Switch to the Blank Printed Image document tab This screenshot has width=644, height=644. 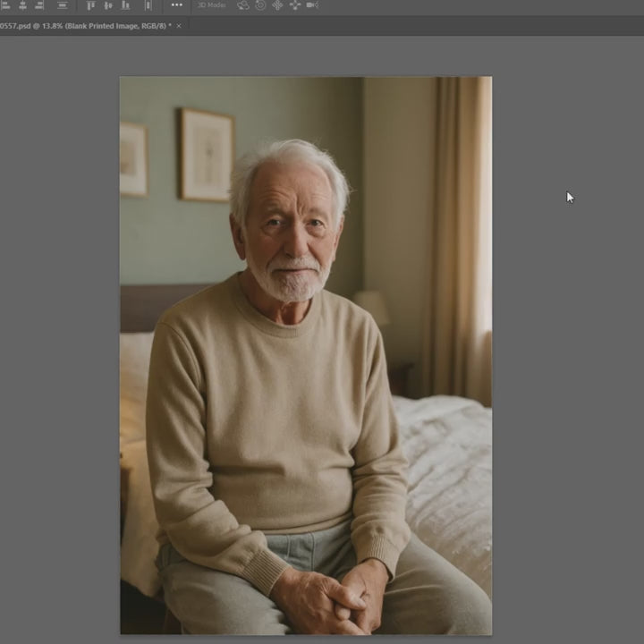tap(85, 26)
